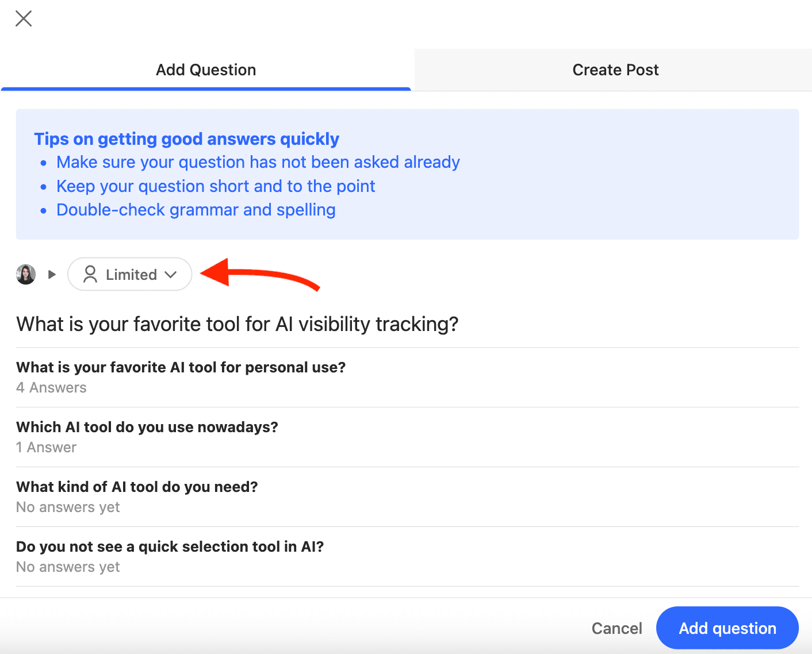Image resolution: width=812 pixels, height=654 pixels.
Task: Switch to the Create Post tab
Action: tap(615, 70)
